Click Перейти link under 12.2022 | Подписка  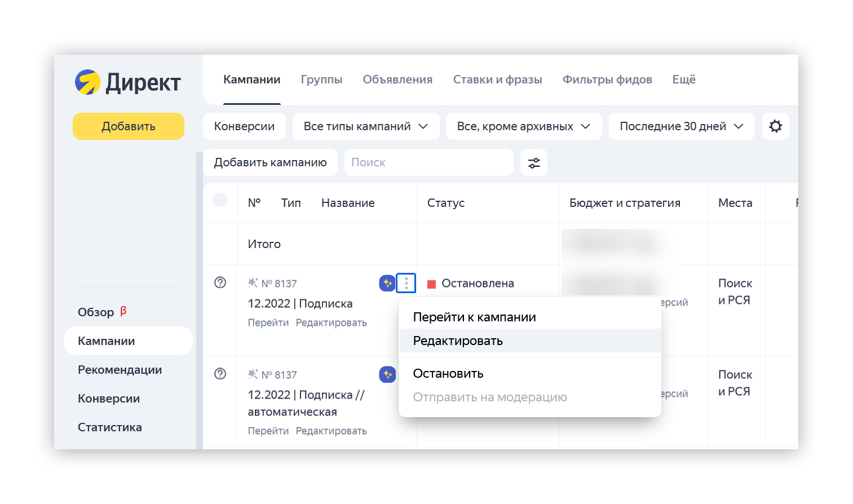[268, 322]
